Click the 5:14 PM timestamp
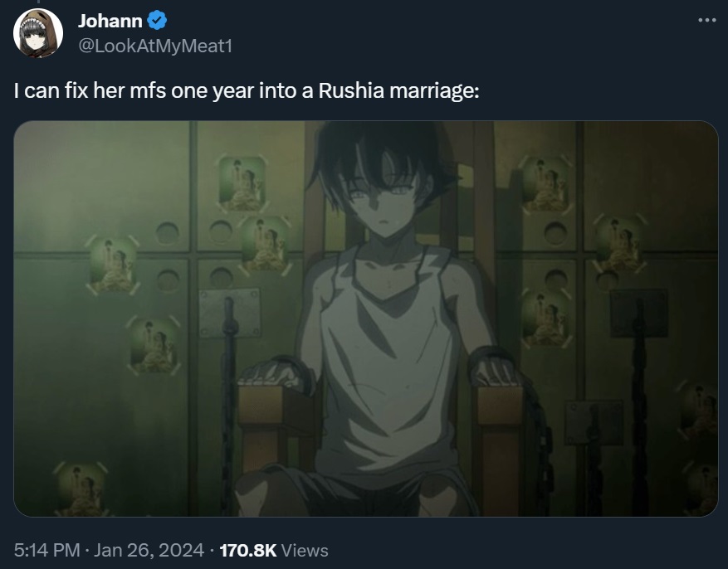The height and width of the screenshot is (569, 728). 46,551
